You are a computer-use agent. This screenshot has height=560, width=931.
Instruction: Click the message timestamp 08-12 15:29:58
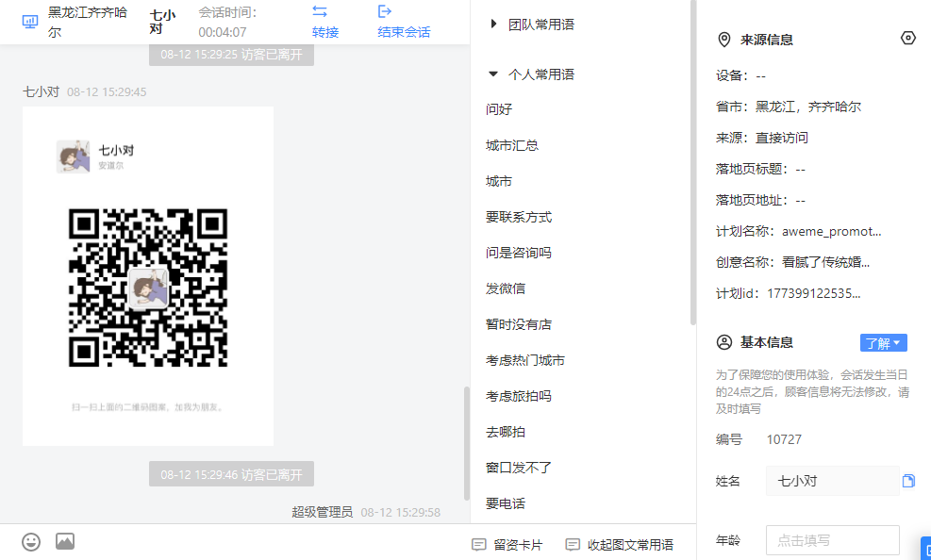click(401, 513)
